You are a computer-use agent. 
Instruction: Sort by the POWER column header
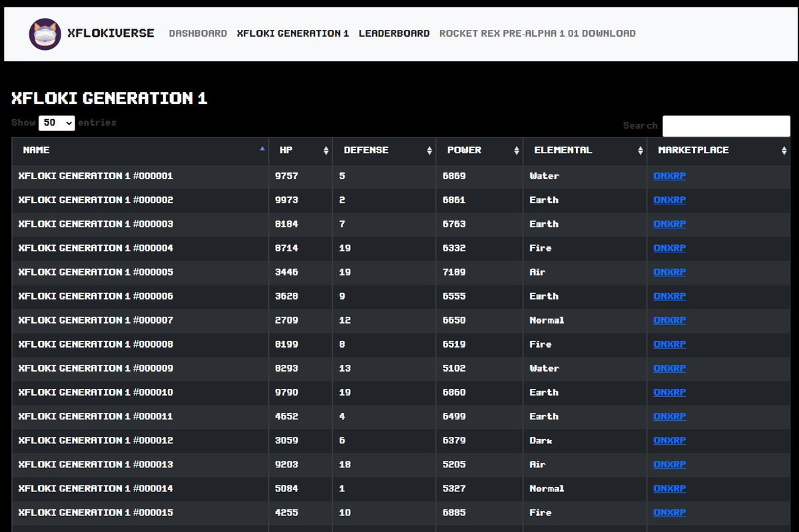479,150
